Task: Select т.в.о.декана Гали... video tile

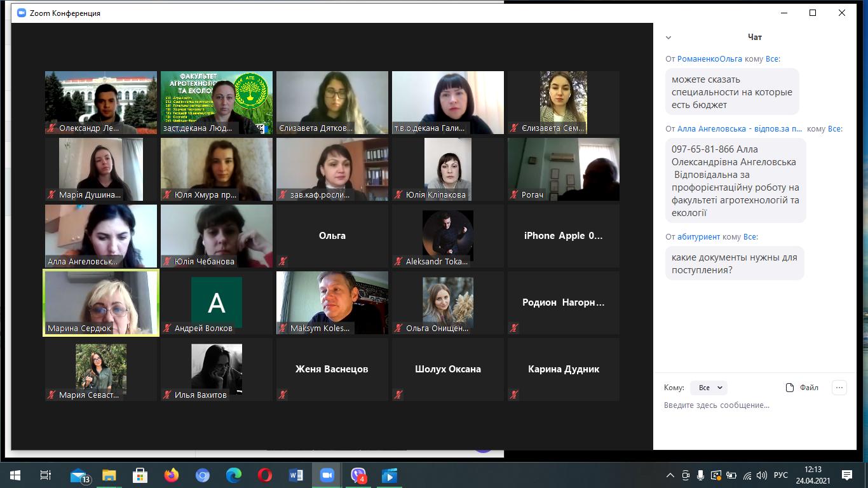Action: coord(448,102)
